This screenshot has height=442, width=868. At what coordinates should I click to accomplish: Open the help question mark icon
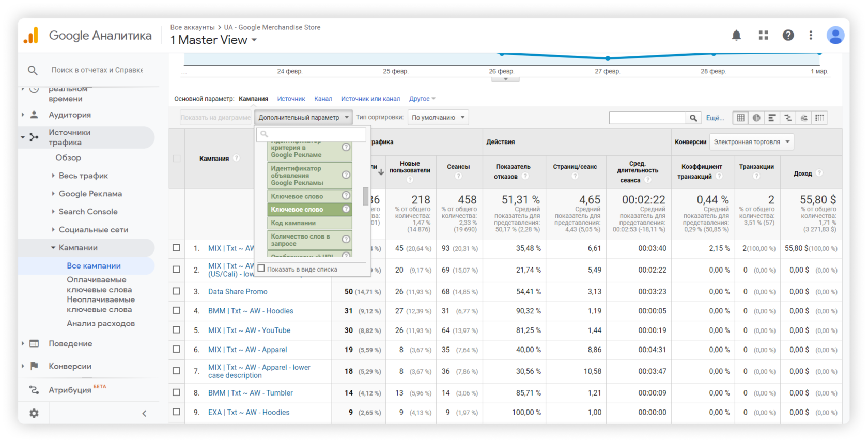tap(788, 35)
